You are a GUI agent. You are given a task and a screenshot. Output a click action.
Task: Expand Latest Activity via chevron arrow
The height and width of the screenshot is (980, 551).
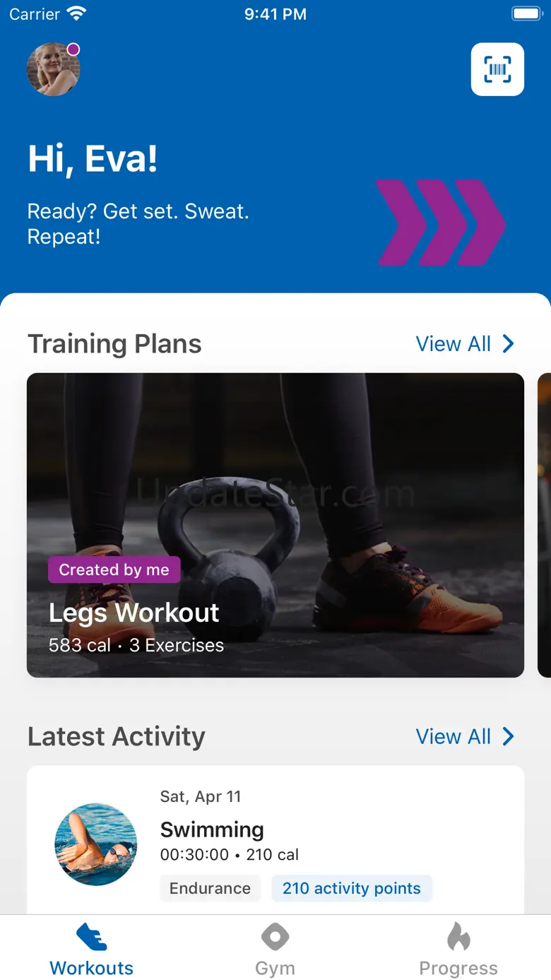508,736
